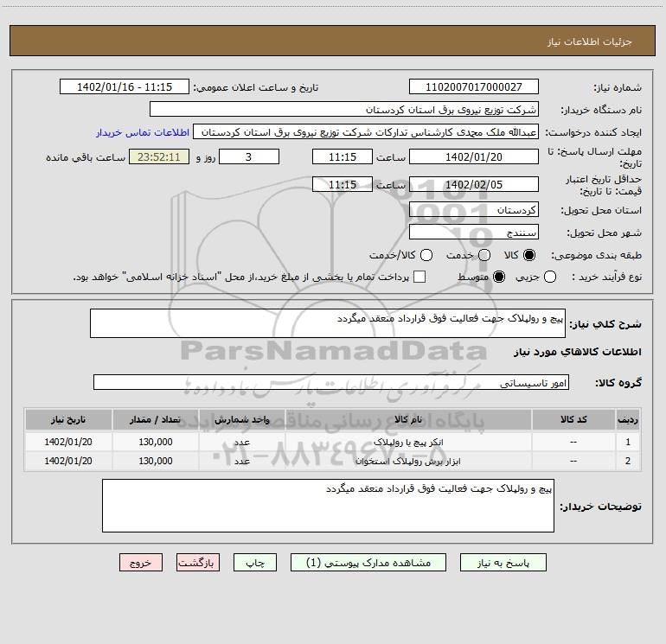This screenshot has width=666, height=644.
Task: Click the کد کالا column header
Action: [x=573, y=420]
